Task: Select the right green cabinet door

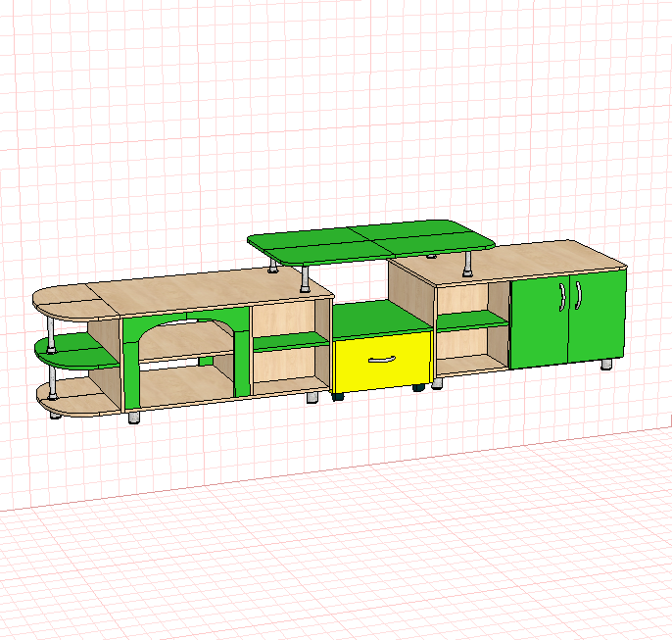Action: (x=597, y=314)
